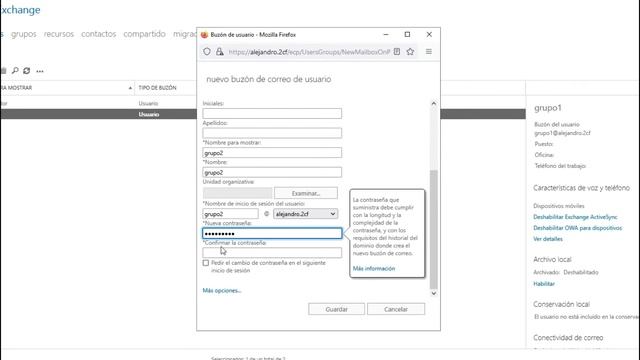Click the padlock site security icon
This screenshot has width=640, height=360.
pyautogui.click(x=220, y=51)
